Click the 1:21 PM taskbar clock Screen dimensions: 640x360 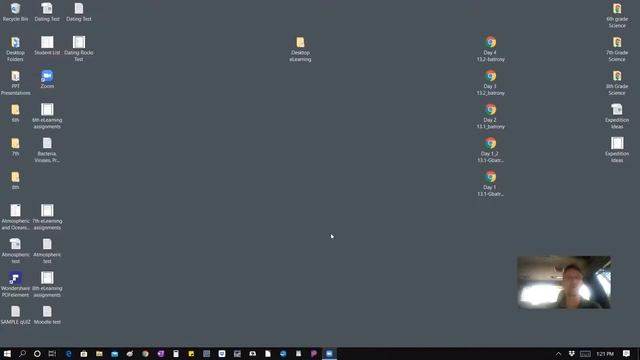pyautogui.click(x=605, y=353)
